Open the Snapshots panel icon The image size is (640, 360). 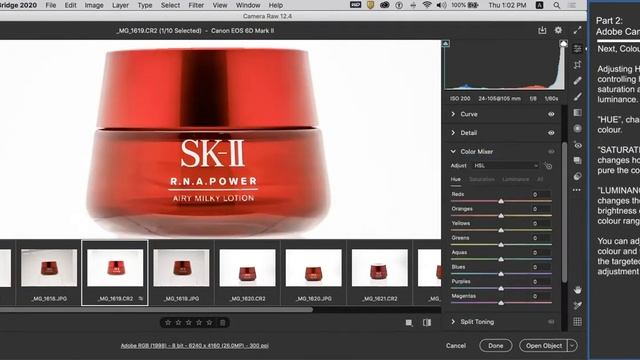577,160
